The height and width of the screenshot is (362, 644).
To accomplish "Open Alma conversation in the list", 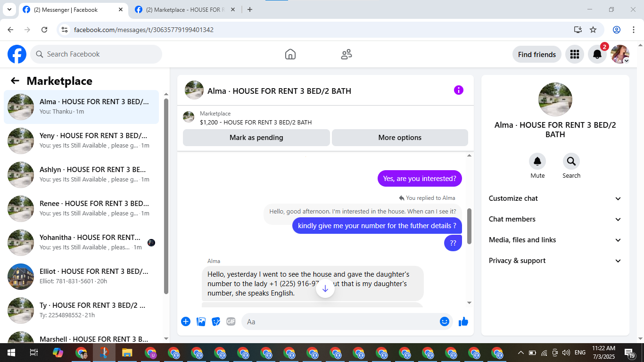I will [x=81, y=107].
